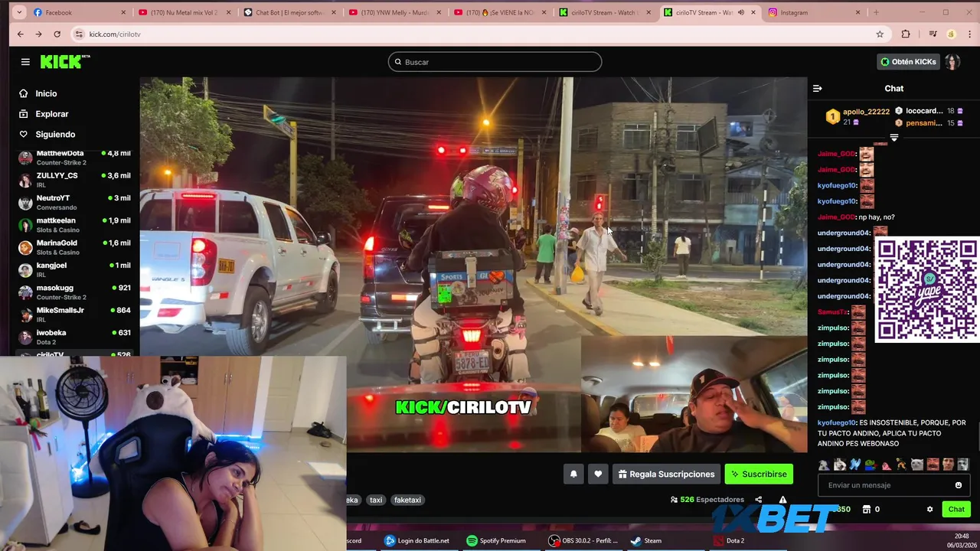Open MarinaGold channel in sidebar

75,246
